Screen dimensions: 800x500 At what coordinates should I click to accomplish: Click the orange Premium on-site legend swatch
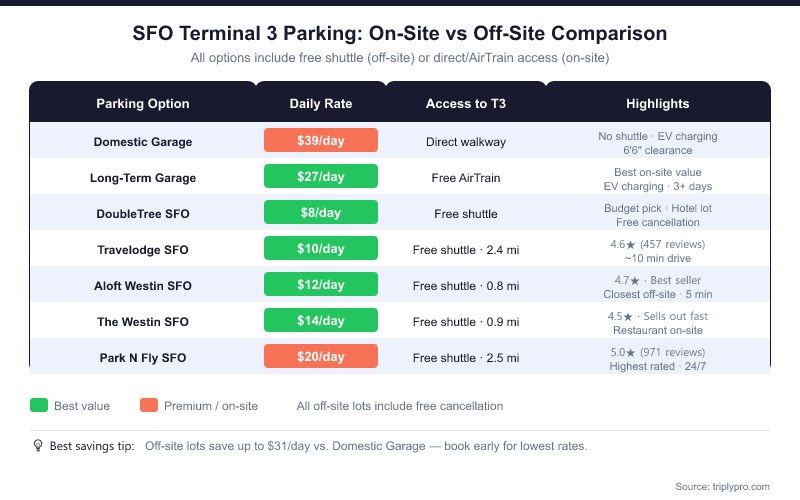(x=149, y=406)
